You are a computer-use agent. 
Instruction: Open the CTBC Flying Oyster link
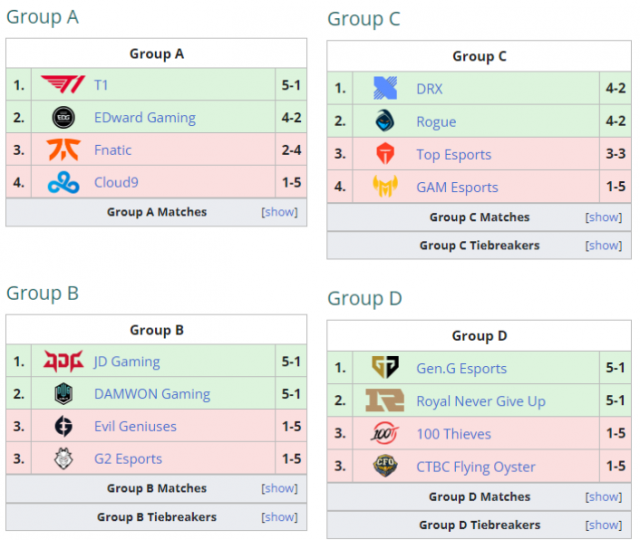(x=475, y=466)
